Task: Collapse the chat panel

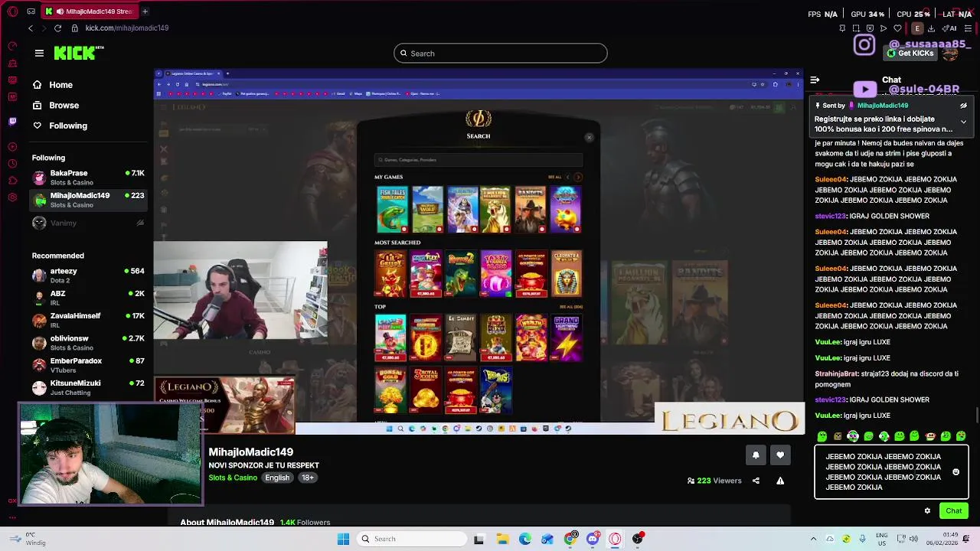Action: point(815,80)
